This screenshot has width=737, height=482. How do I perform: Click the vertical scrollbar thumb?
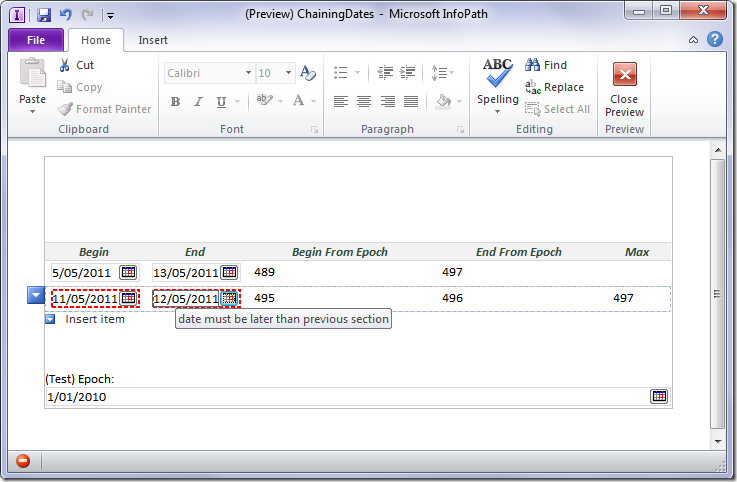[716, 293]
